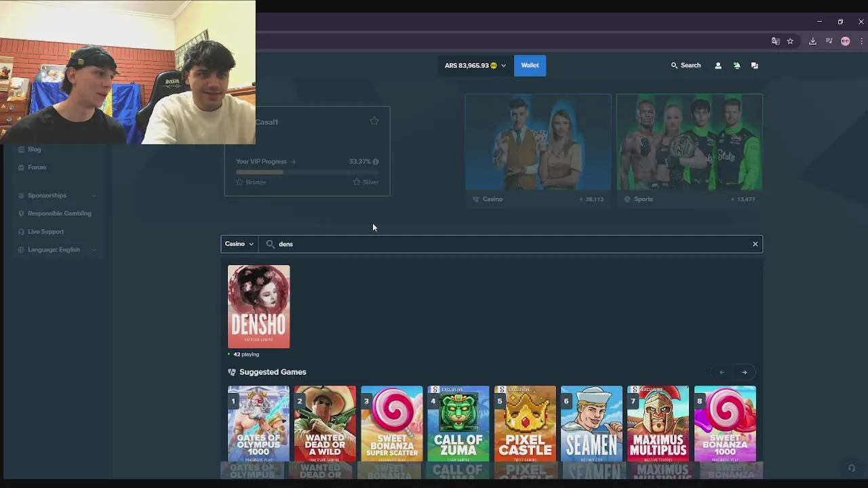This screenshot has height=488, width=868.
Task: Open Blog in the sidebar
Action: (x=34, y=149)
